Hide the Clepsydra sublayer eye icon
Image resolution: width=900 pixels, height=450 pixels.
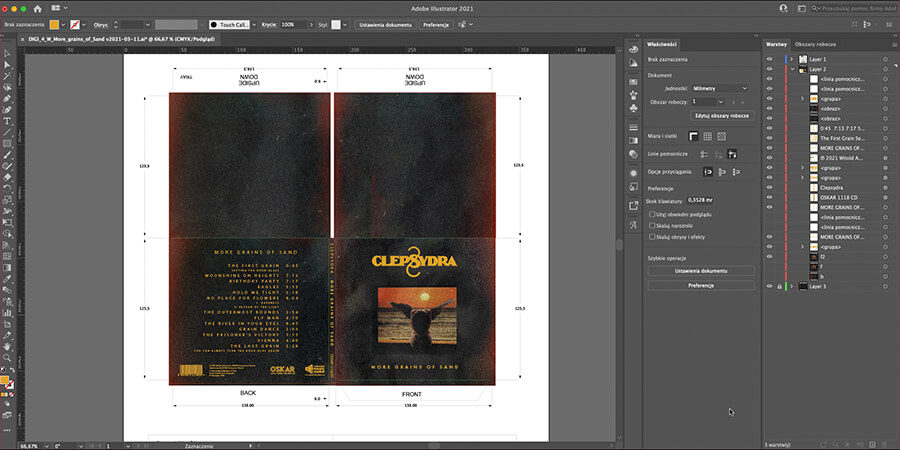(769, 187)
